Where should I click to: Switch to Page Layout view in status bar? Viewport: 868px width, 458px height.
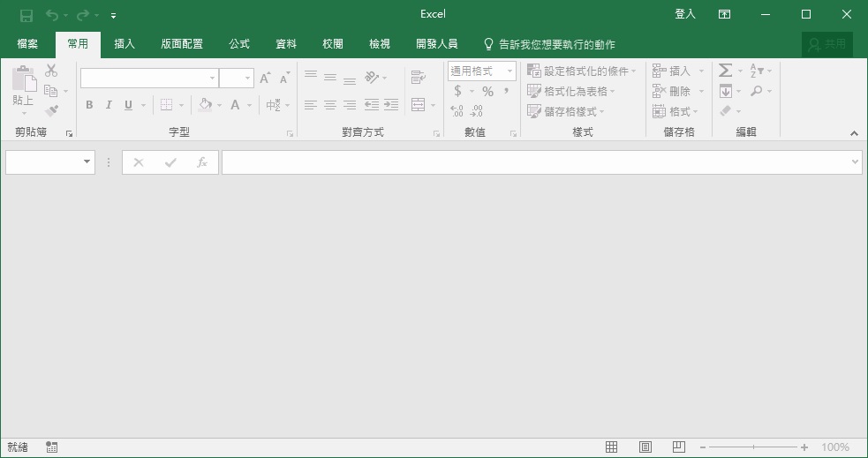click(645, 447)
